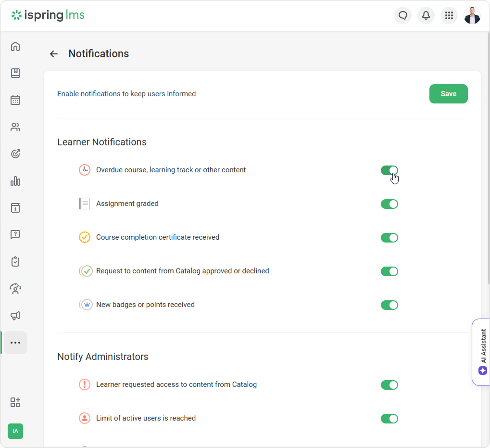
Task: Click 'Learner requested access to content from Catalog' label
Action: 176,384
